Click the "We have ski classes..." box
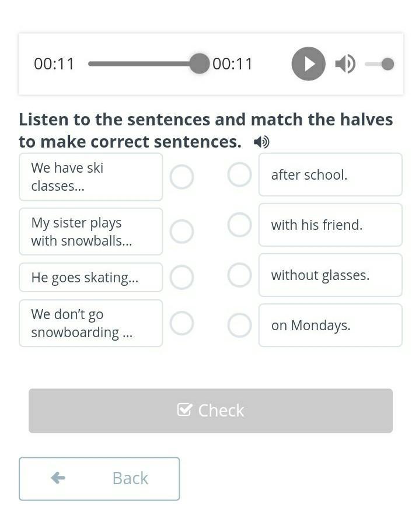This screenshot has width=412, height=532. point(90,177)
